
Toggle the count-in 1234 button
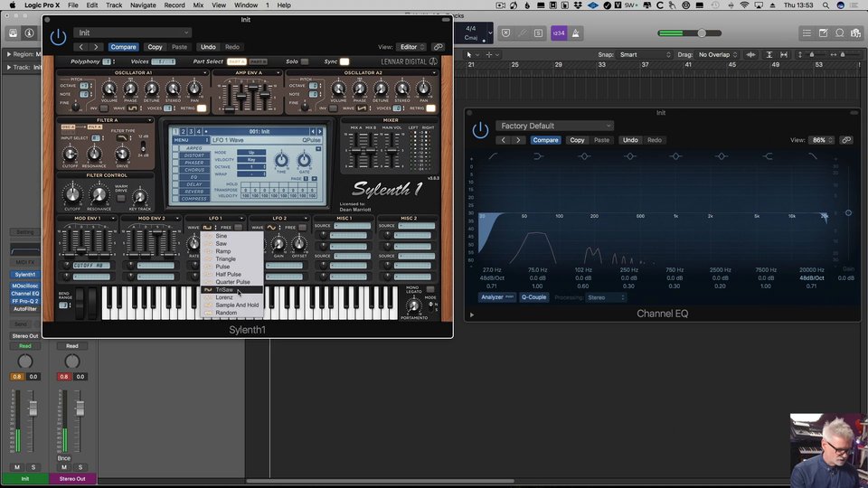coord(559,33)
